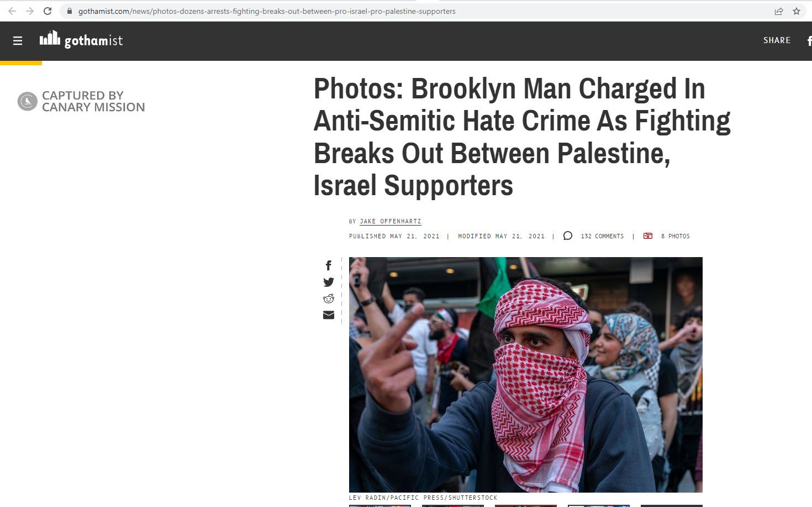Open the hamburger navigation menu
The height and width of the screenshot is (507, 812).
[18, 41]
